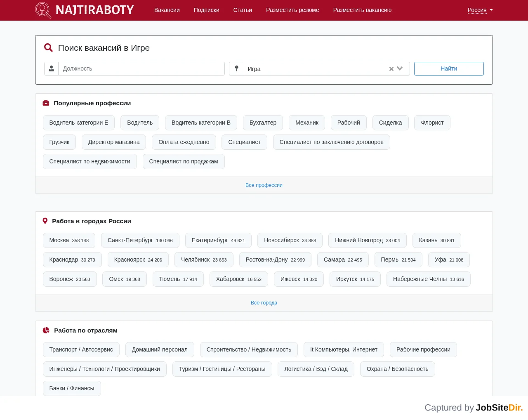Click the Найти search button
Image resolution: width=528 pixels, height=420 pixels.
[449, 68]
